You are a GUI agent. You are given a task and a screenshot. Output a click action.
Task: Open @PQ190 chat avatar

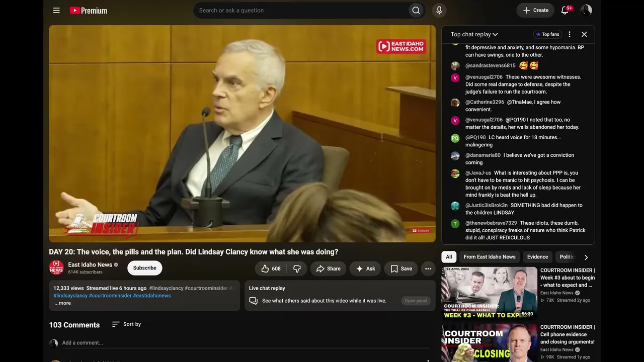[x=455, y=138]
